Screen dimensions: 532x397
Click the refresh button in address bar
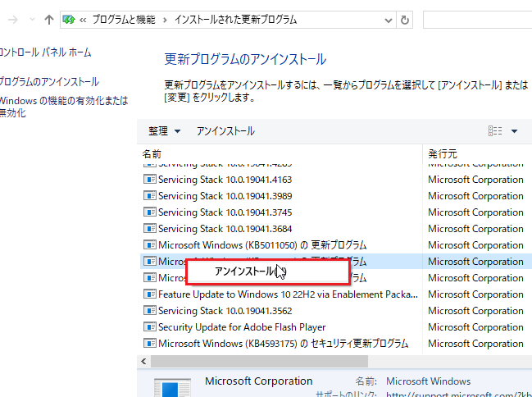(x=405, y=19)
